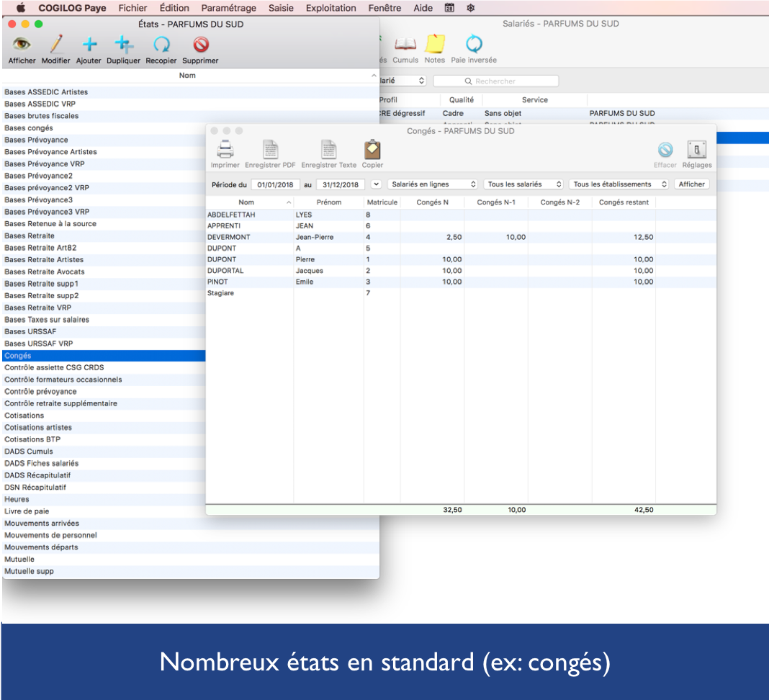Click the Enregistrer PDF icon
The width and height of the screenshot is (769, 700).
click(x=270, y=149)
